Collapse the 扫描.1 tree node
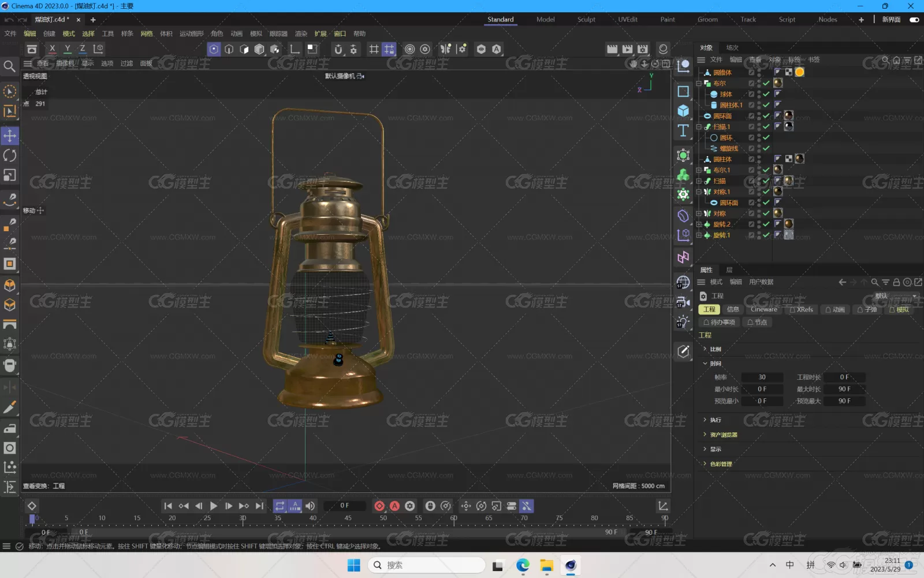This screenshot has height=578, width=924. 699,127
